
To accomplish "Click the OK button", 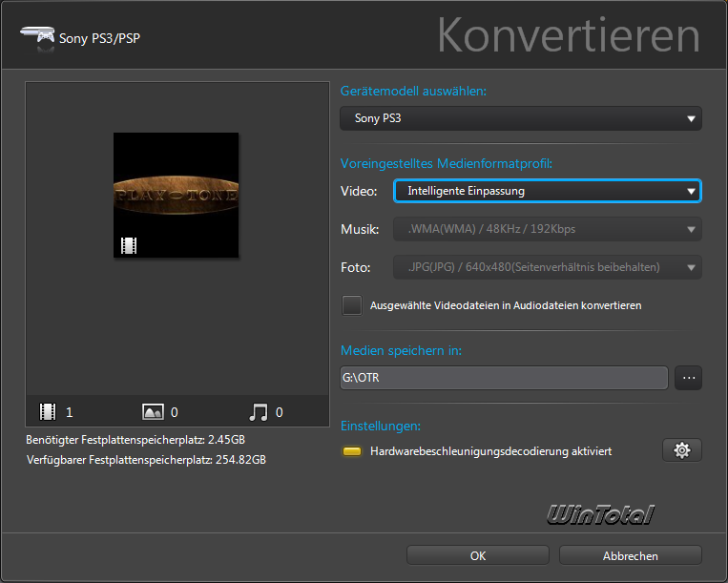I will click(478, 555).
